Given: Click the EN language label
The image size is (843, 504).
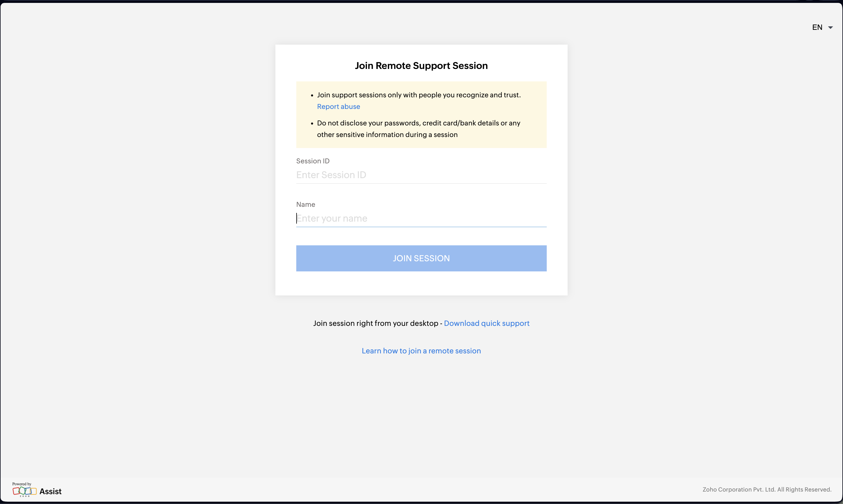Looking at the screenshot, I should [817, 27].
